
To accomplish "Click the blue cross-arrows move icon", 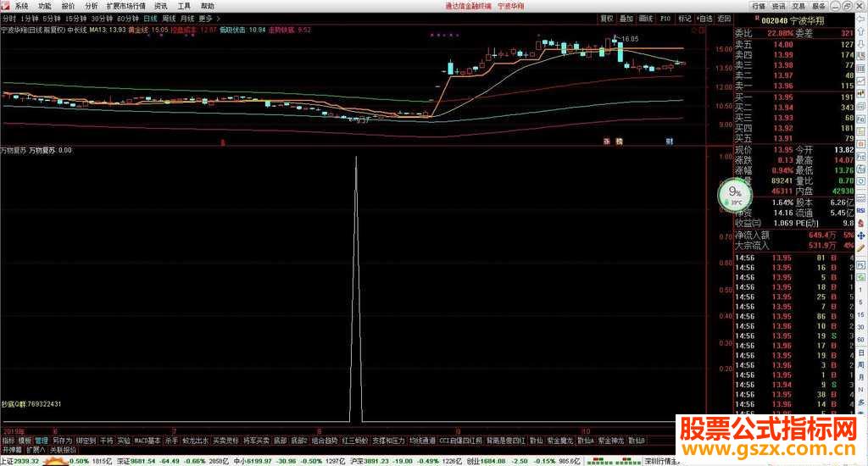I will (x=861, y=236).
